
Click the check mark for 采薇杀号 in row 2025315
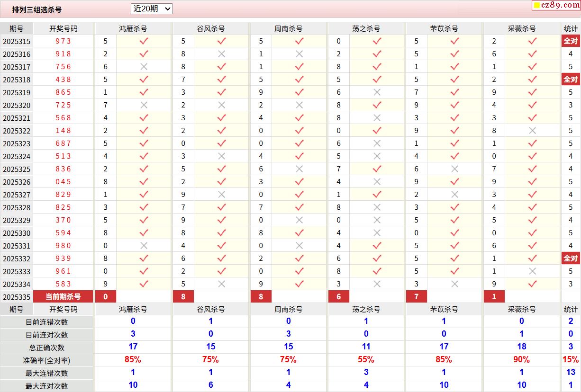click(532, 41)
